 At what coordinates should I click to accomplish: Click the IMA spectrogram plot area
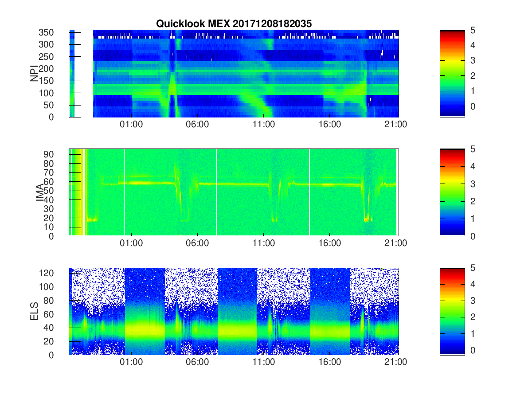coord(234,192)
